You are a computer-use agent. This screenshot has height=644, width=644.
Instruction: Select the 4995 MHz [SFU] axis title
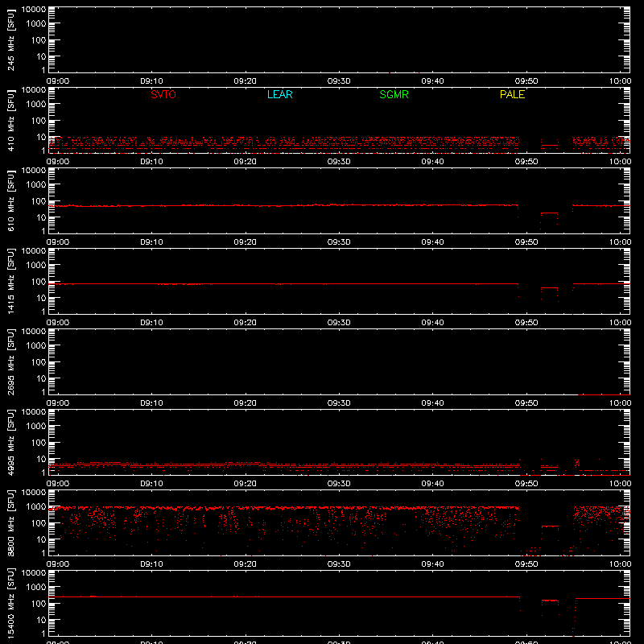pos(10,442)
